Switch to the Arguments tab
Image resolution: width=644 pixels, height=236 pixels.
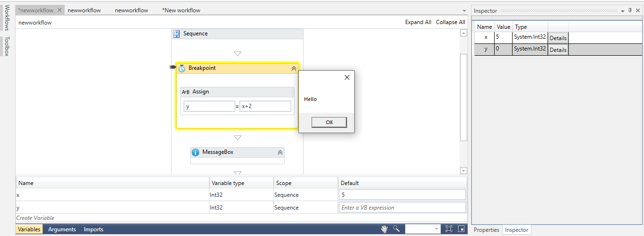tap(62, 229)
